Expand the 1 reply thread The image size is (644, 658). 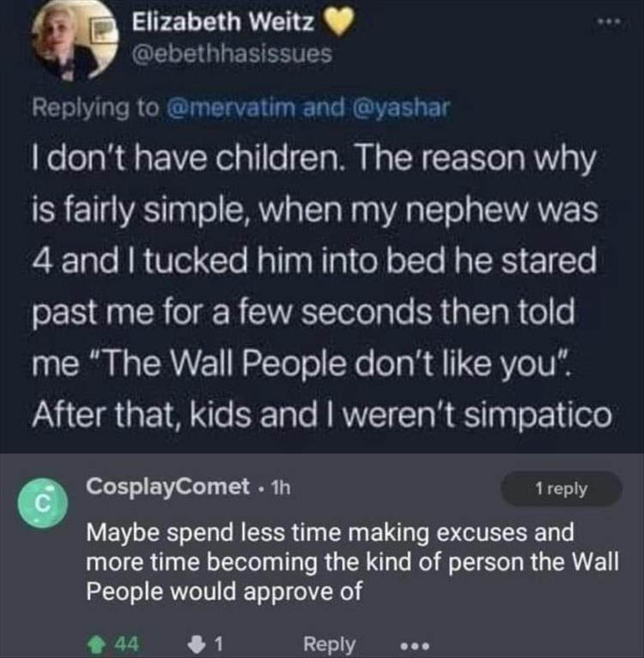[x=561, y=489]
